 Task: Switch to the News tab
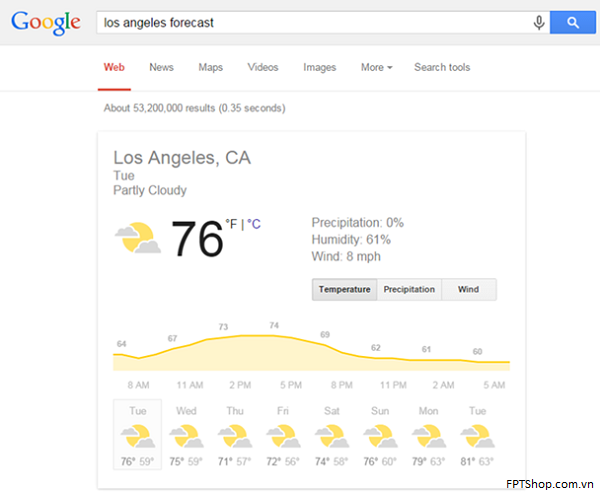(161, 67)
